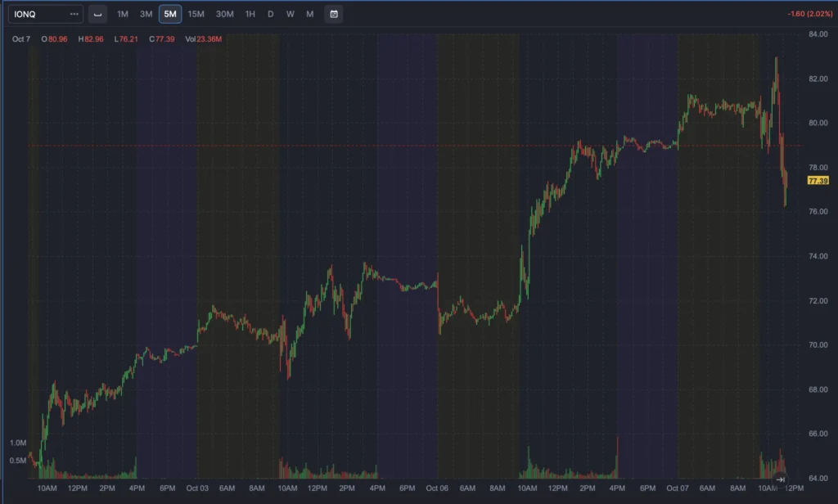Switch to daily D interval
The height and width of the screenshot is (504, 838).
coord(271,14)
